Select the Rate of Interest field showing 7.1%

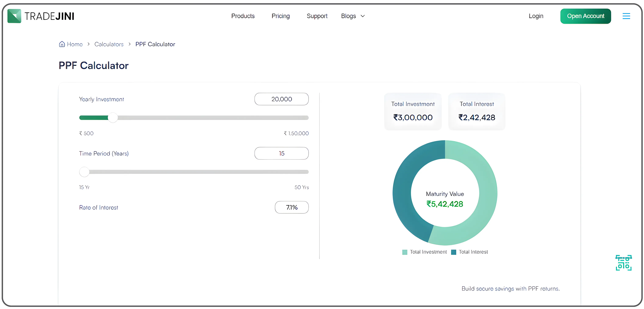291,207
